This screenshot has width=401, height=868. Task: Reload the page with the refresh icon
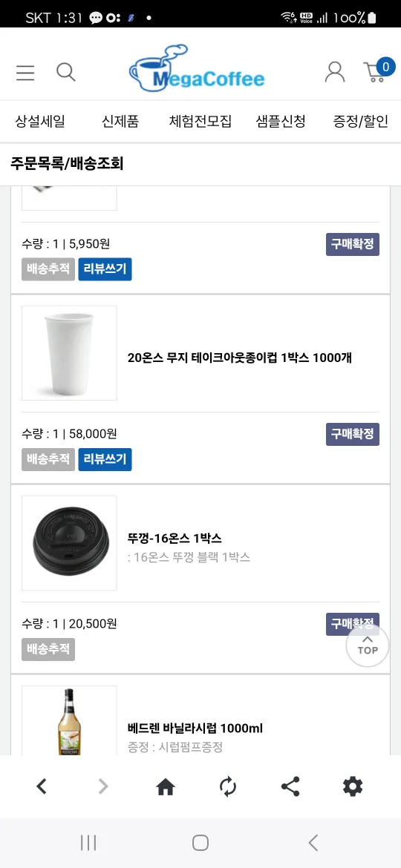[228, 786]
